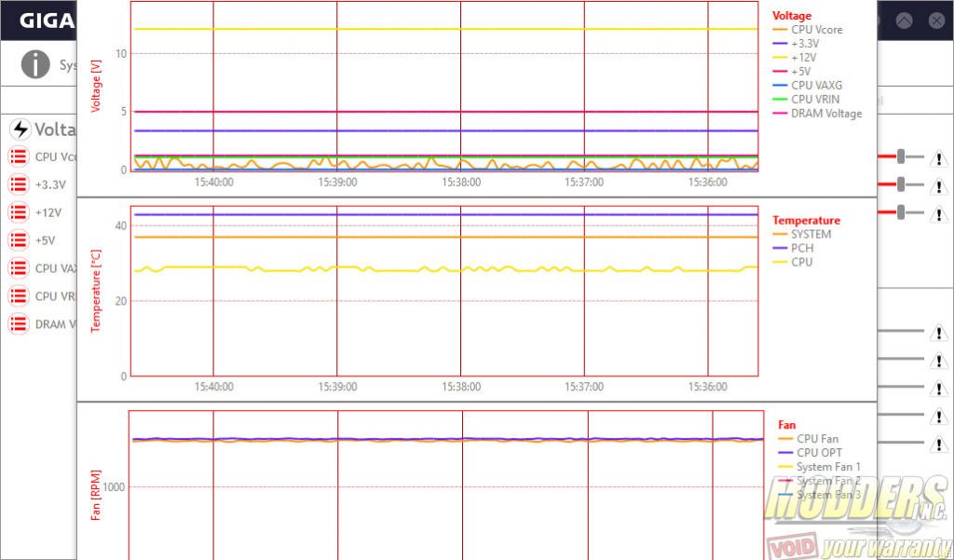Select CPU Fan in the Fan legend
Image resolution: width=954 pixels, height=560 pixels.
(809, 438)
